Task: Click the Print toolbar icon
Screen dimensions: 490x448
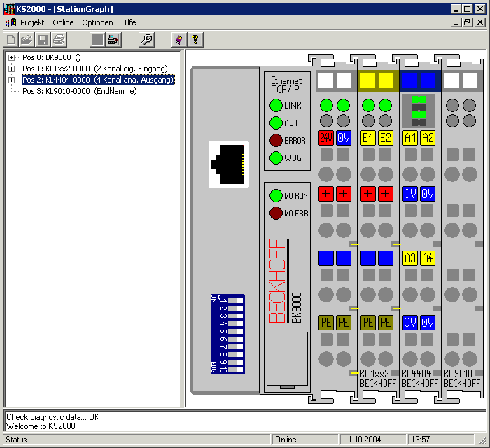Action: tap(59, 40)
